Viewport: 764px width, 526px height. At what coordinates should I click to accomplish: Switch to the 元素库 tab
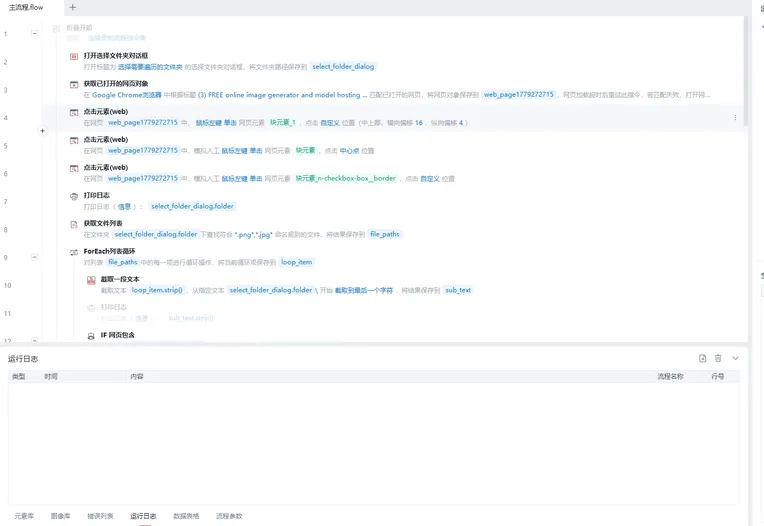click(24, 516)
